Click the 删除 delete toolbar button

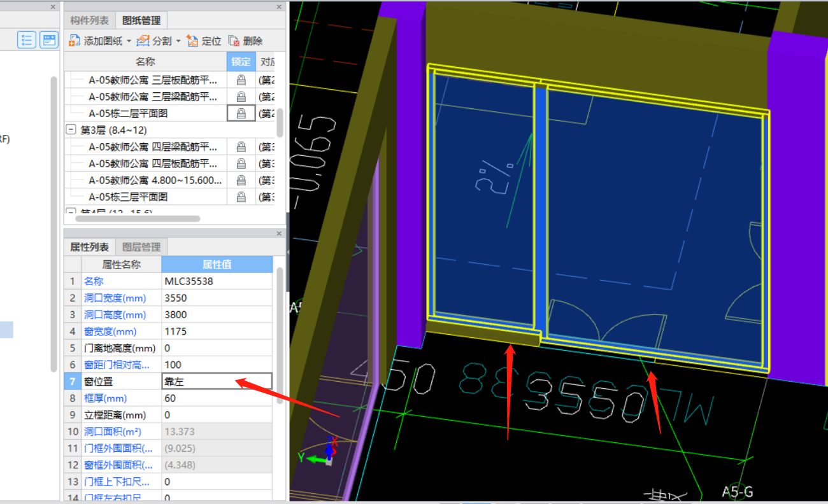[x=245, y=41]
